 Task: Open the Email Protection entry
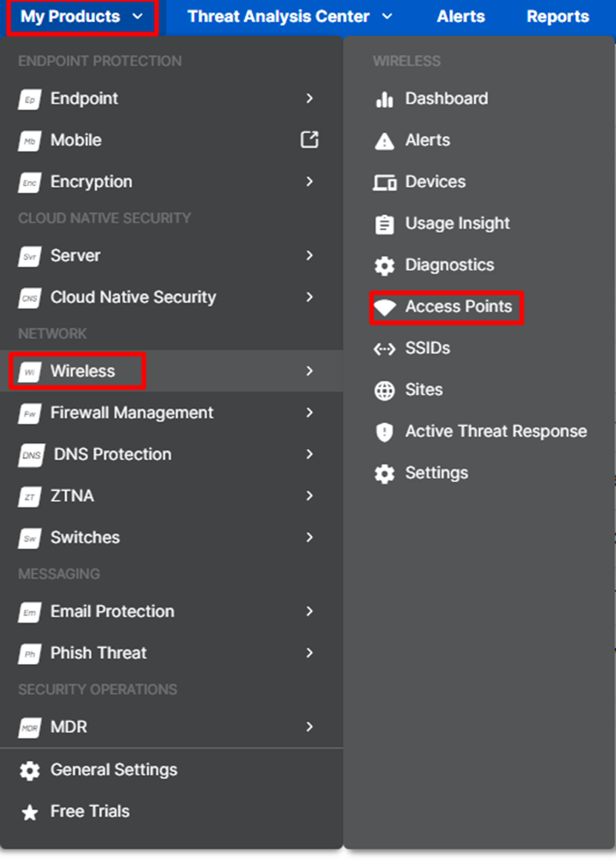coord(112,612)
